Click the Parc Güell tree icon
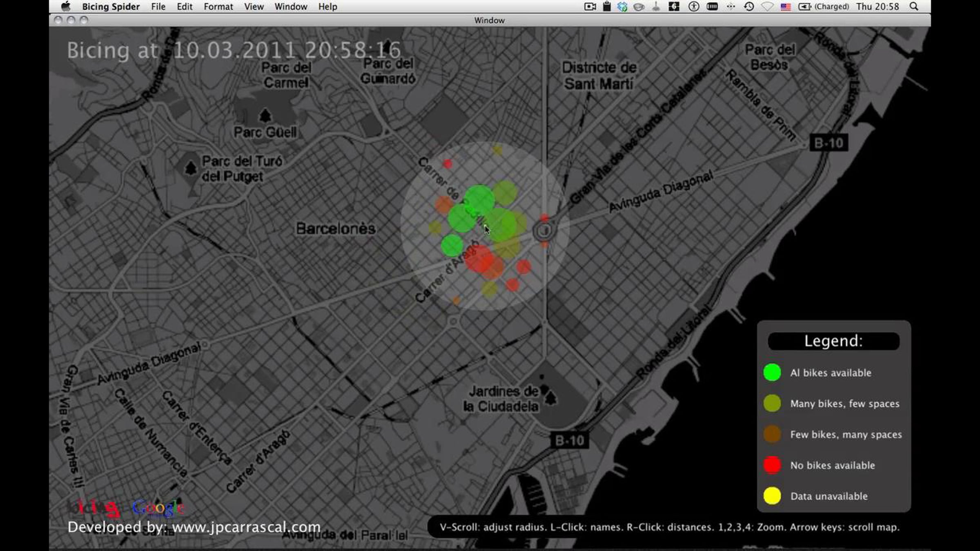This screenshot has height=551, width=980. [265, 116]
